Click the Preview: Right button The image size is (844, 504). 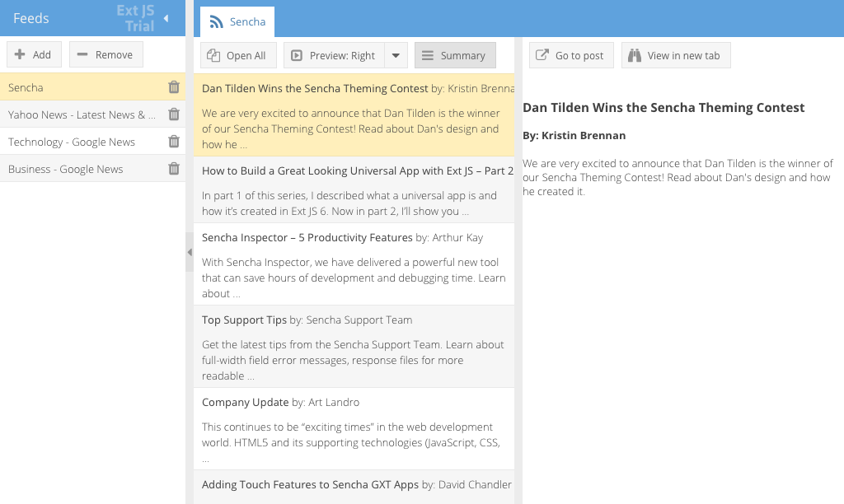(335, 55)
